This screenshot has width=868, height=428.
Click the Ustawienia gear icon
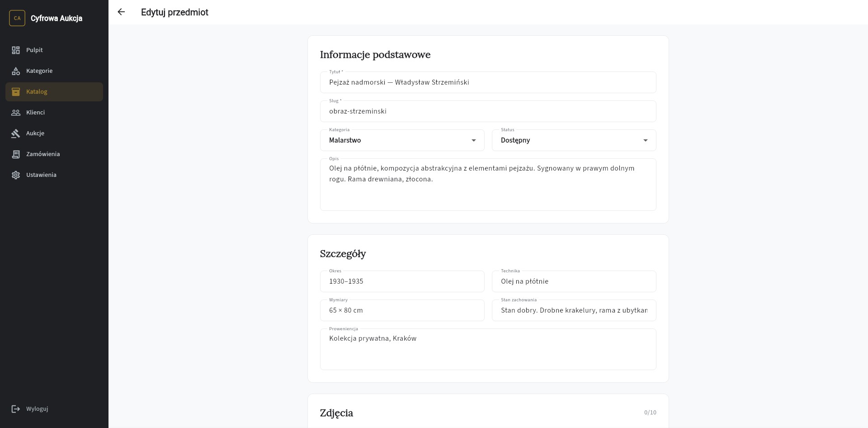(16, 175)
